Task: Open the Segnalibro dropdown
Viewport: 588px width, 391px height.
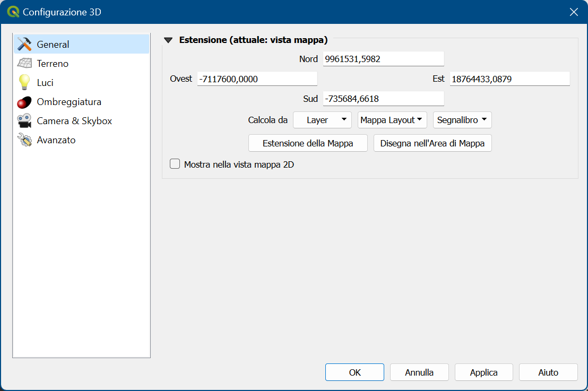Action: (462, 120)
